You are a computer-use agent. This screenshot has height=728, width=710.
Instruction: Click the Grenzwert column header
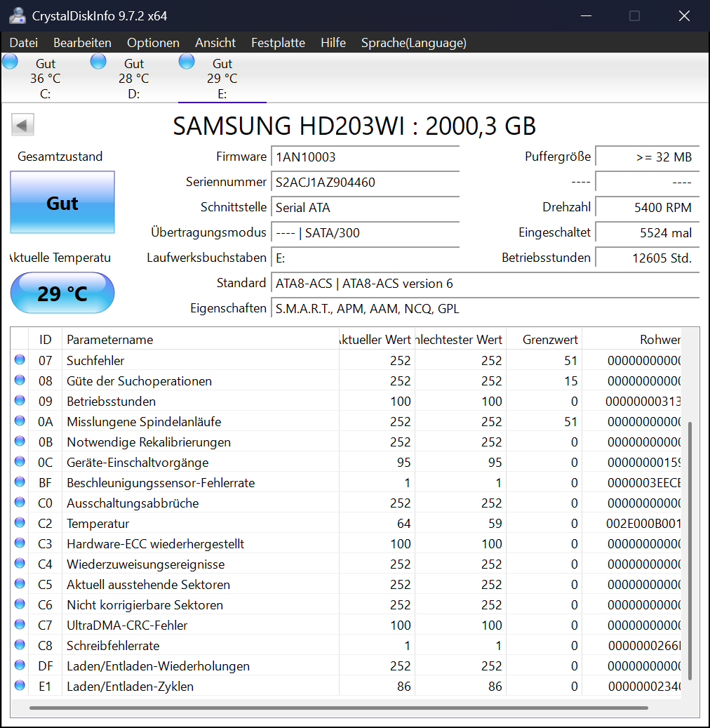tap(544, 339)
